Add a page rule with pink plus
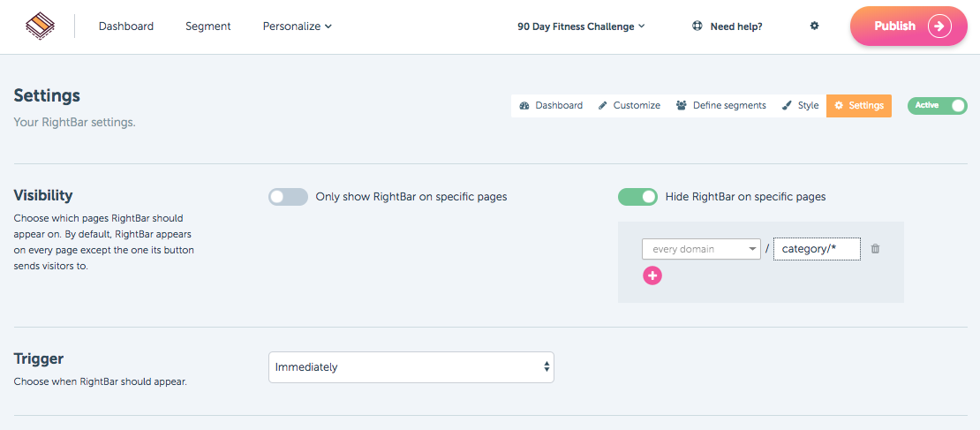The height and width of the screenshot is (430, 980). point(652,275)
